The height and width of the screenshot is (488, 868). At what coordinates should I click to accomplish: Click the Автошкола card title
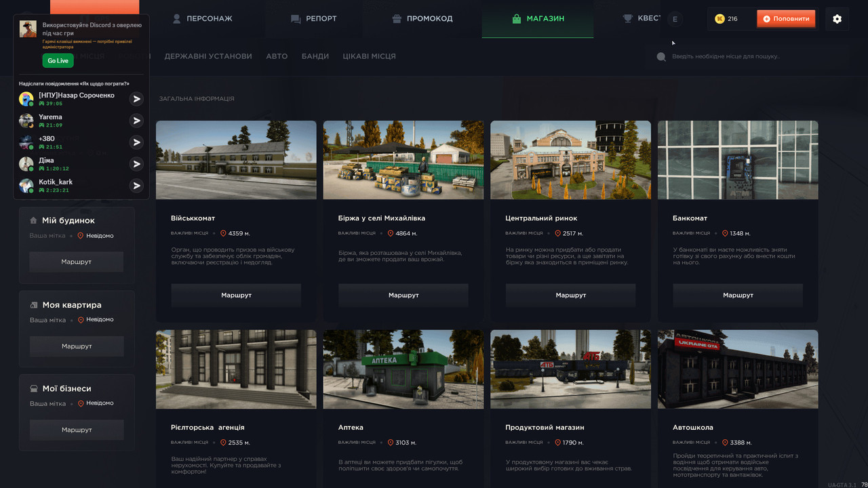[x=693, y=428]
